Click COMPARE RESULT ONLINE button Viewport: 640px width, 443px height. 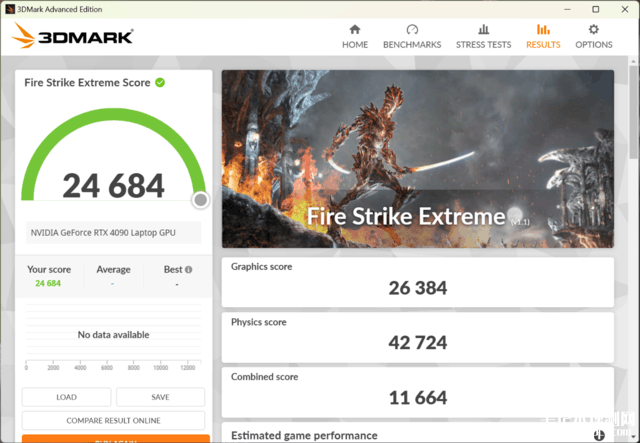[x=113, y=421]
